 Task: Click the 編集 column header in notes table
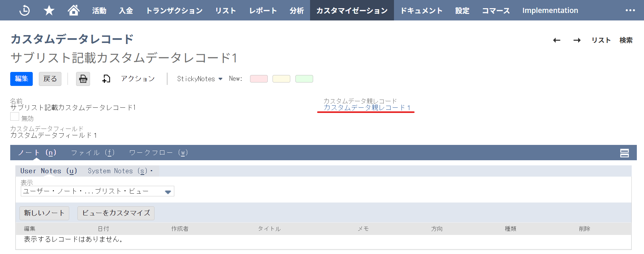coord(30,229)
